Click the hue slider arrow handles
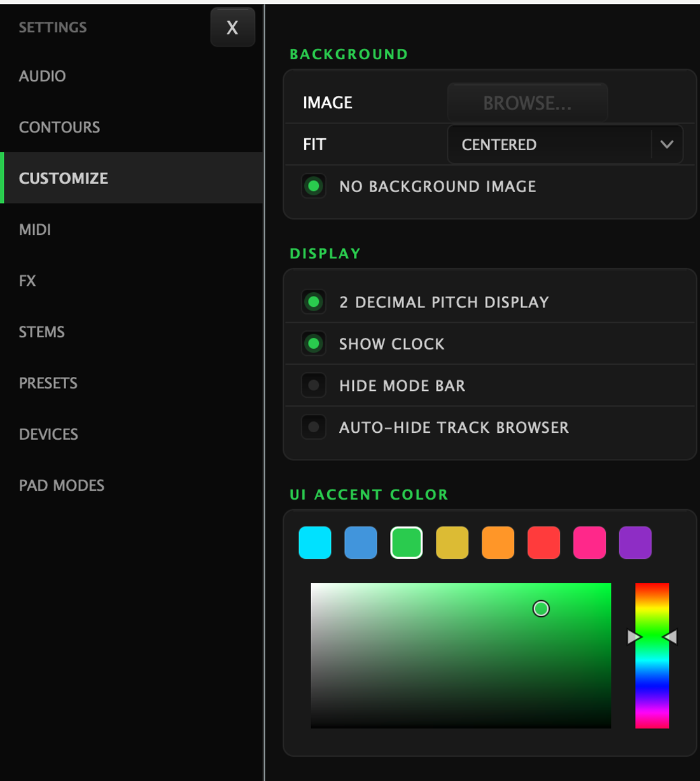 click(652, 637)
